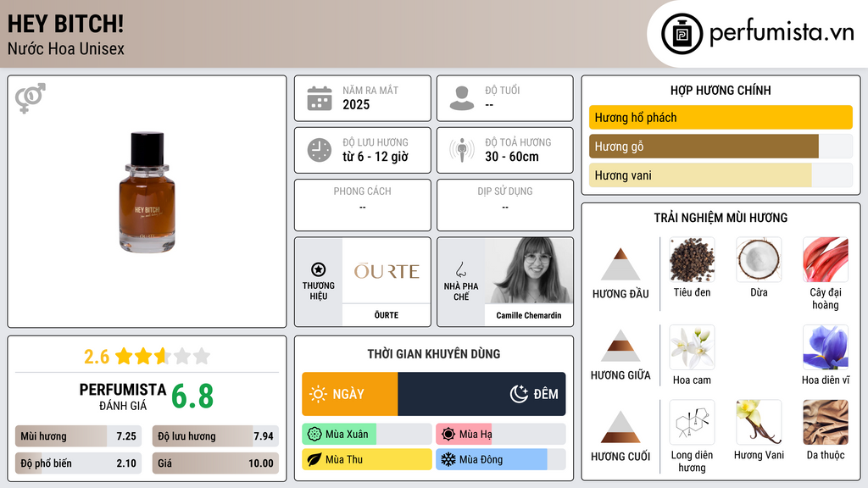Viewport: 868px width, 488px height.
Task: Click the Hương gỗ accord bar
Action: click(x=721, y=146)
